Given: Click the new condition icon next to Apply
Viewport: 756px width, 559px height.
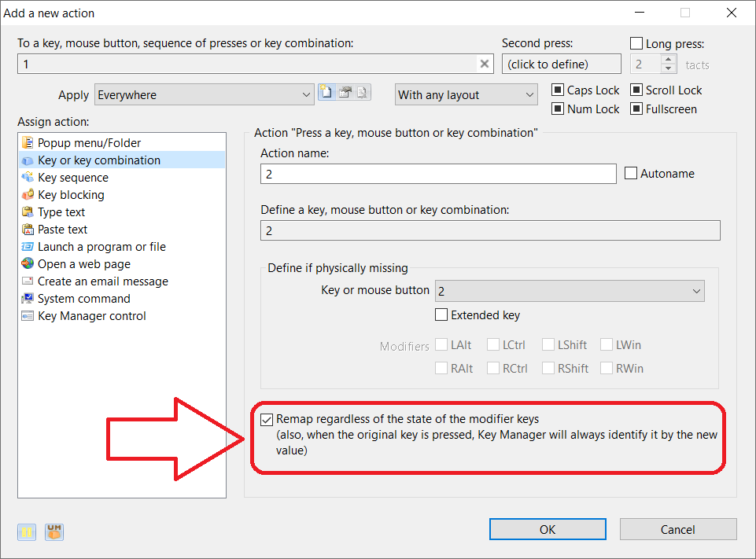Looking at the screenshot, I should coord(326,91).
